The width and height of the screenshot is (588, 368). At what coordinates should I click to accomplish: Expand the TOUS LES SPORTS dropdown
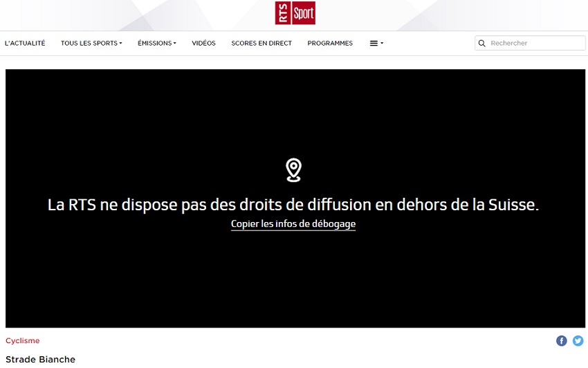(x=91, y=43)
